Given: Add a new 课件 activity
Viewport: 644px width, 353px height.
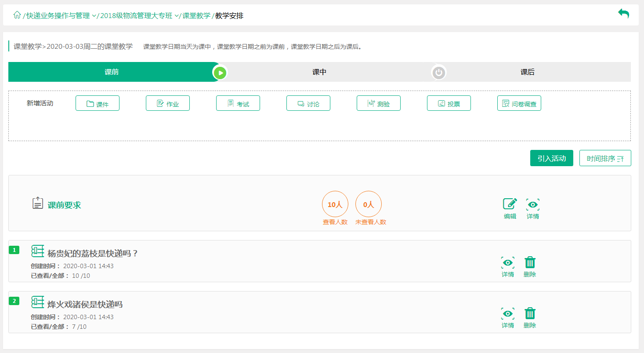Looking at the screenshot, I should click(x=98, y=103).
